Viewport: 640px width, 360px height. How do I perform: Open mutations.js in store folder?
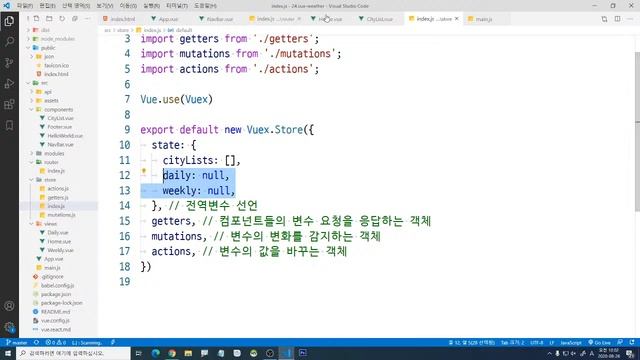point(61,215)
